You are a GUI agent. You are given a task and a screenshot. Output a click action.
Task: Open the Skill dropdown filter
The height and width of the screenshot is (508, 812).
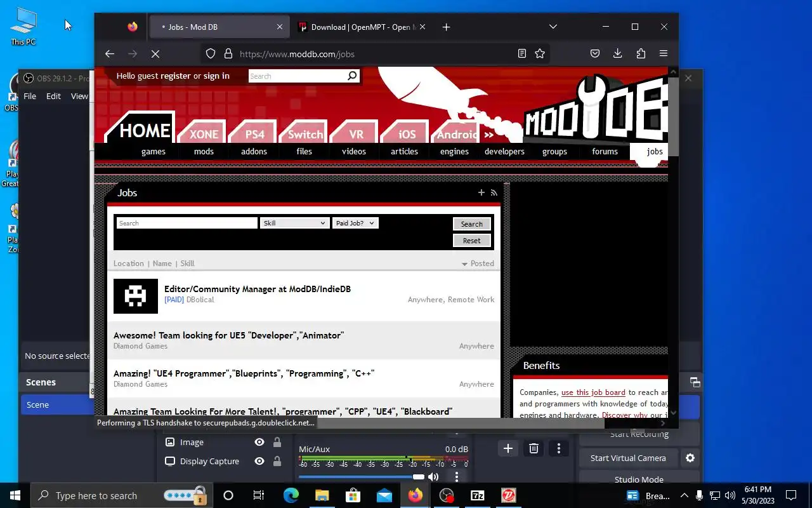point(294,223)
